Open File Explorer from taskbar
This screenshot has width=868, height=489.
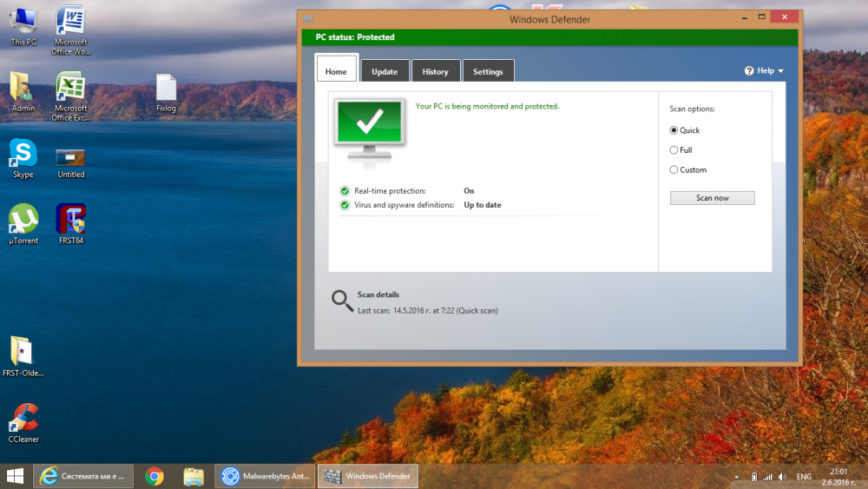(194, 476)
